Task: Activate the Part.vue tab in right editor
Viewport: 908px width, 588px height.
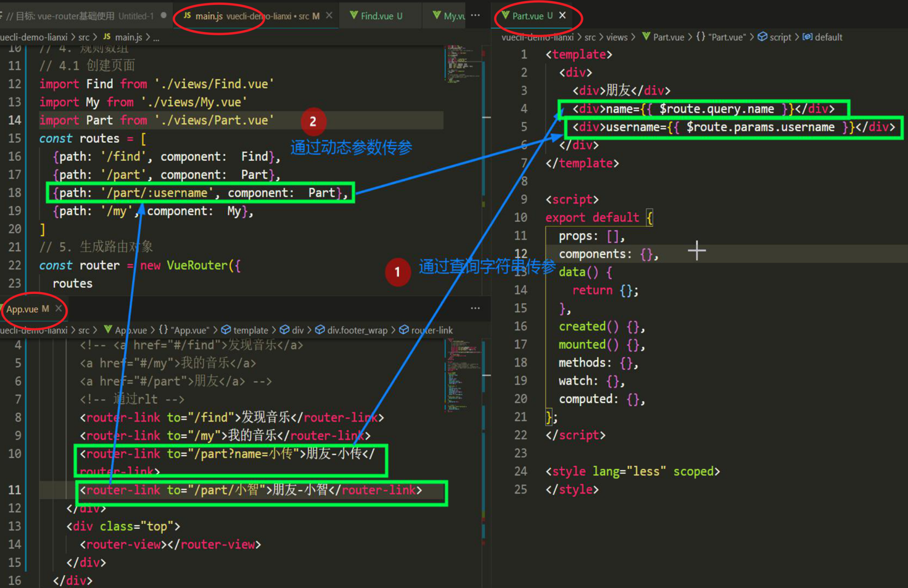Action: [x=532, y=16]
